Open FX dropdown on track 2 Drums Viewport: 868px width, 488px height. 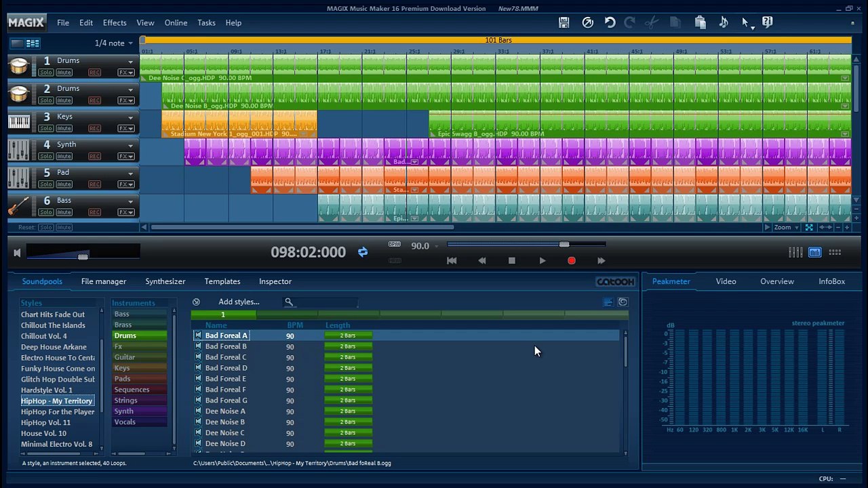tap(126, 100)
